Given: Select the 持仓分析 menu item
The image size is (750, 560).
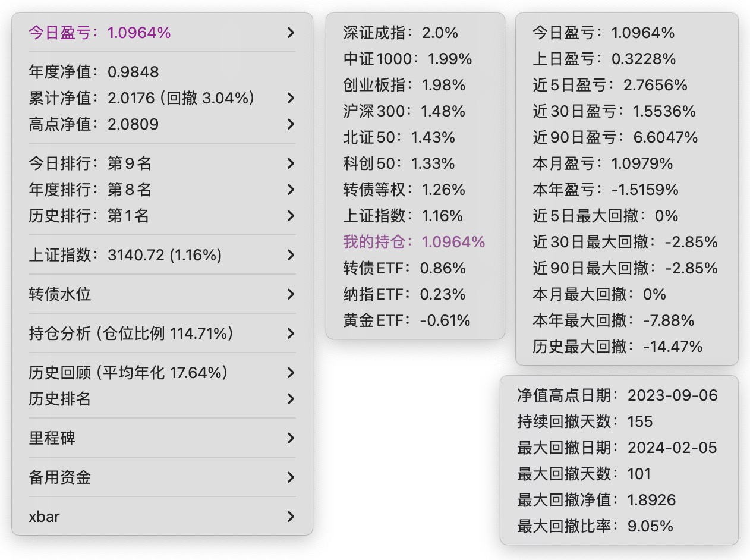Looking at the screenshot, I should (131, 334).
